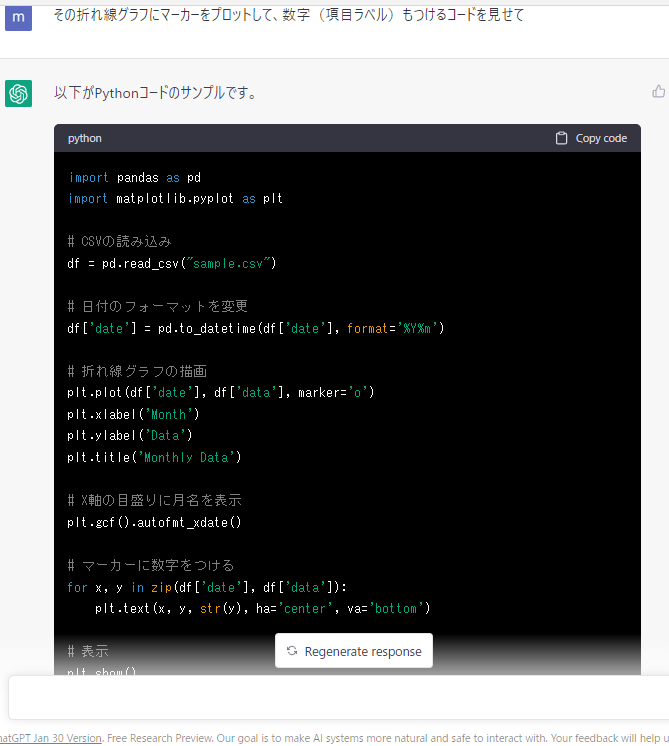Click the comment '# 表示'
This screenshot has width=669, height=746.
[88, 651]
